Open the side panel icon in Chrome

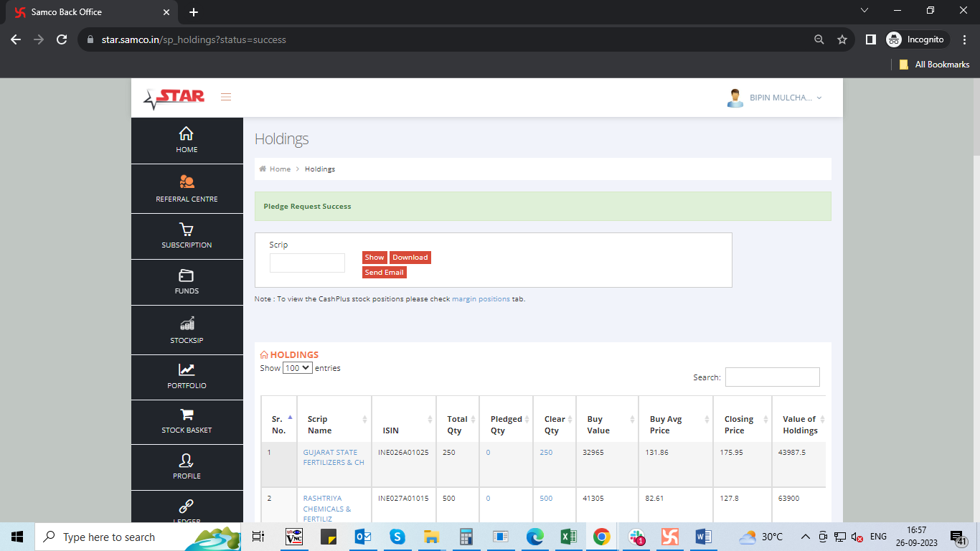coord(870,39)
